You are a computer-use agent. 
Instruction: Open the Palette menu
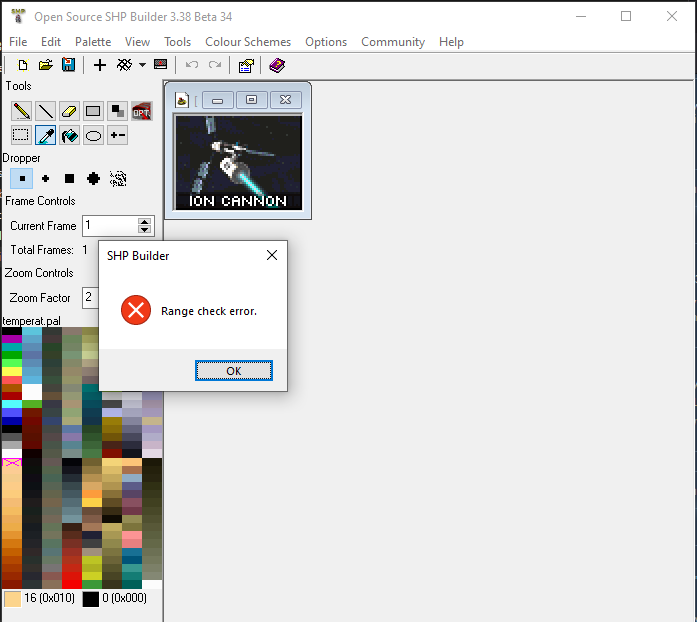tap(92, 42)
